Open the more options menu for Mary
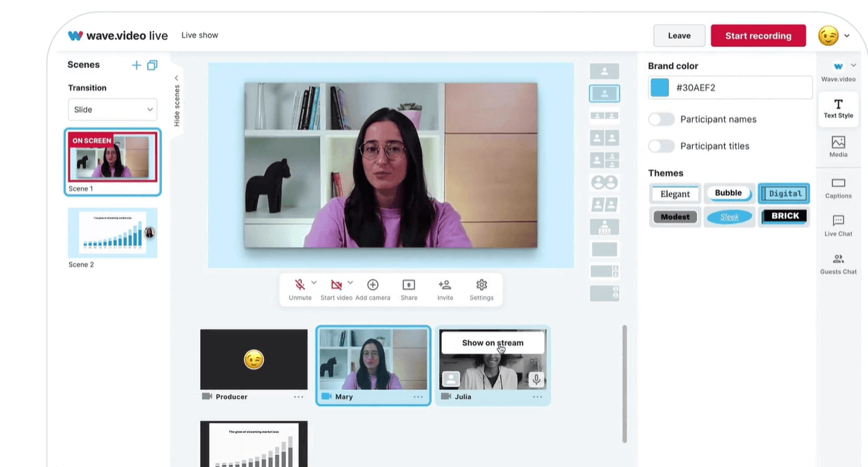Screen dimensions: 868x467 click(x=418, y=396)
